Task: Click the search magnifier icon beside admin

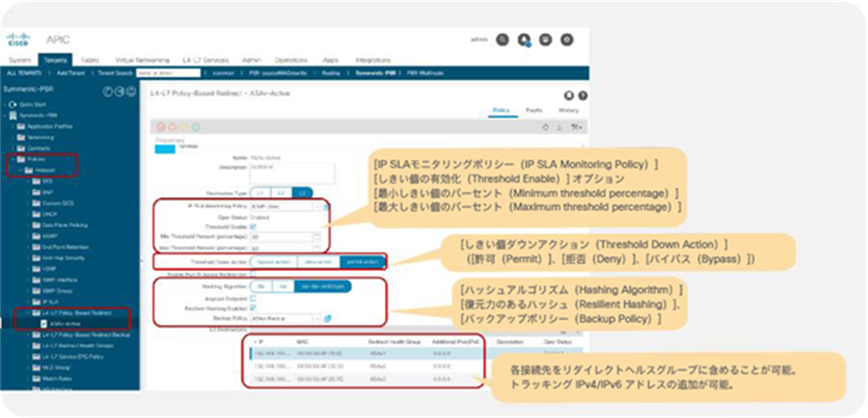Action: [x=502, y=40]
